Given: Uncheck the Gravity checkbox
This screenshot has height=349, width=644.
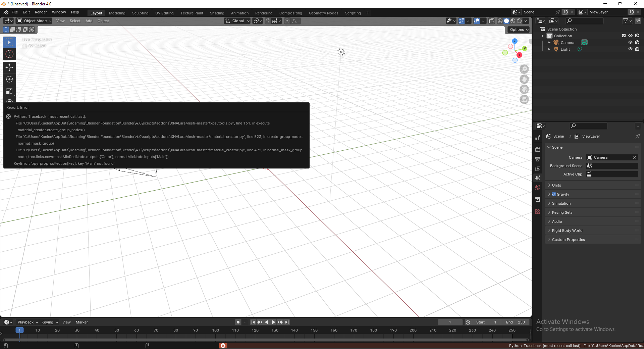Looking at the screenshot, I should 553,194.
